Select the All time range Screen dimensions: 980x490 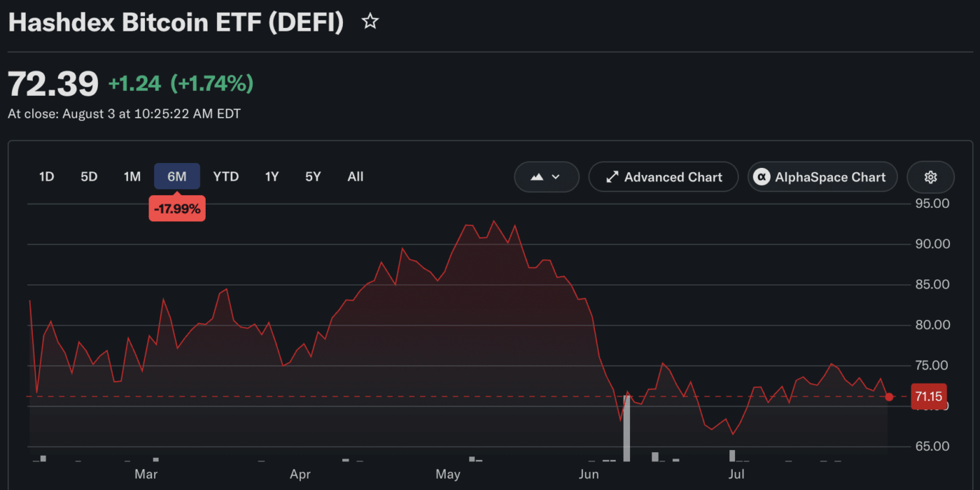pyautogui.click(x=356, y=176)
